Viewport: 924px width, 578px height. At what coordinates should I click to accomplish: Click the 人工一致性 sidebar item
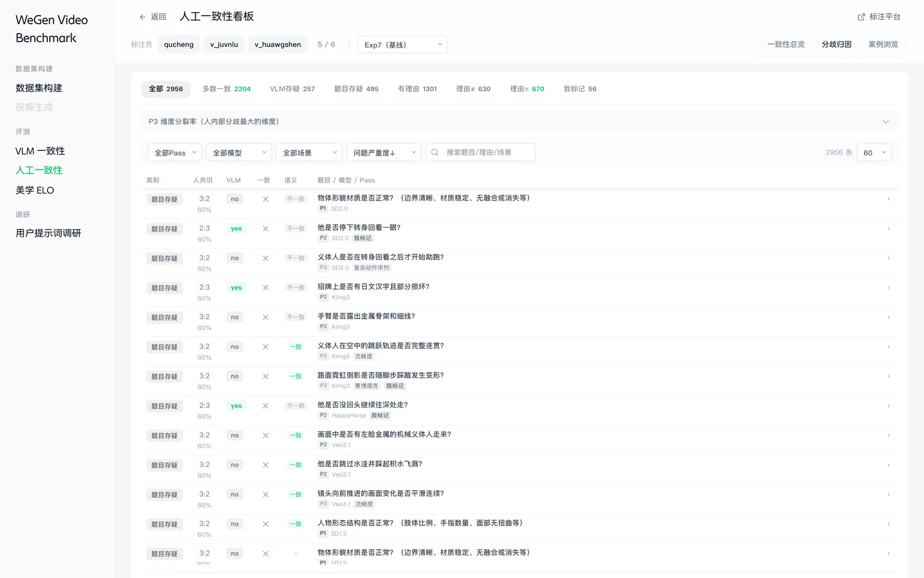[x=39, y=171]
